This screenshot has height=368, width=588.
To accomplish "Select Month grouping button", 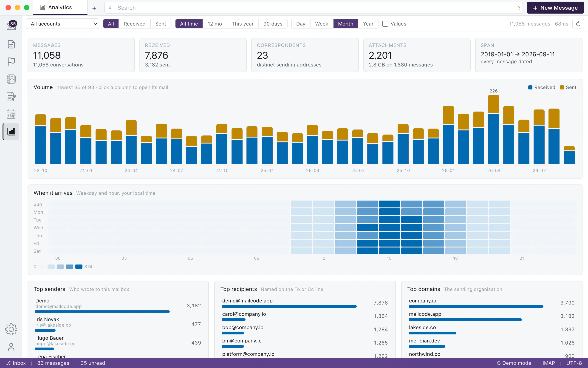I will [x=345, y=24].
